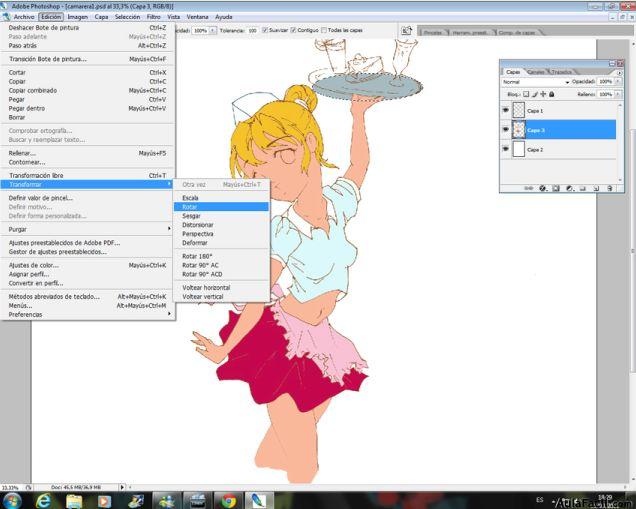Open Google Chrome from taskbar
This screenshot has height=509, width=636.
click(x=228, y=501)
